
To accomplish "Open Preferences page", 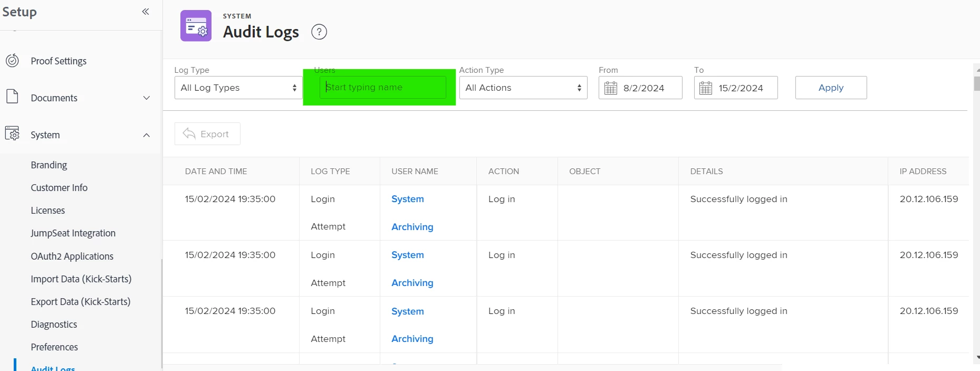I will click(54, 347).
